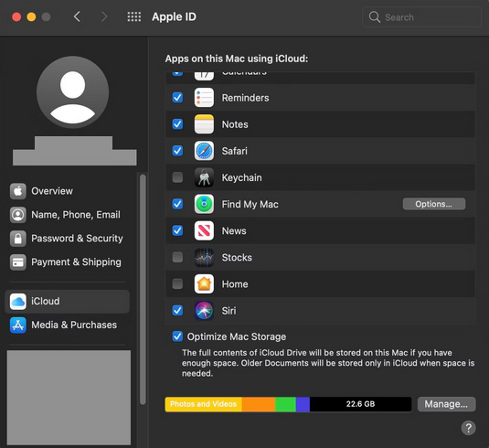
Task: Click the Notes app icon
Action: [204, 124]
